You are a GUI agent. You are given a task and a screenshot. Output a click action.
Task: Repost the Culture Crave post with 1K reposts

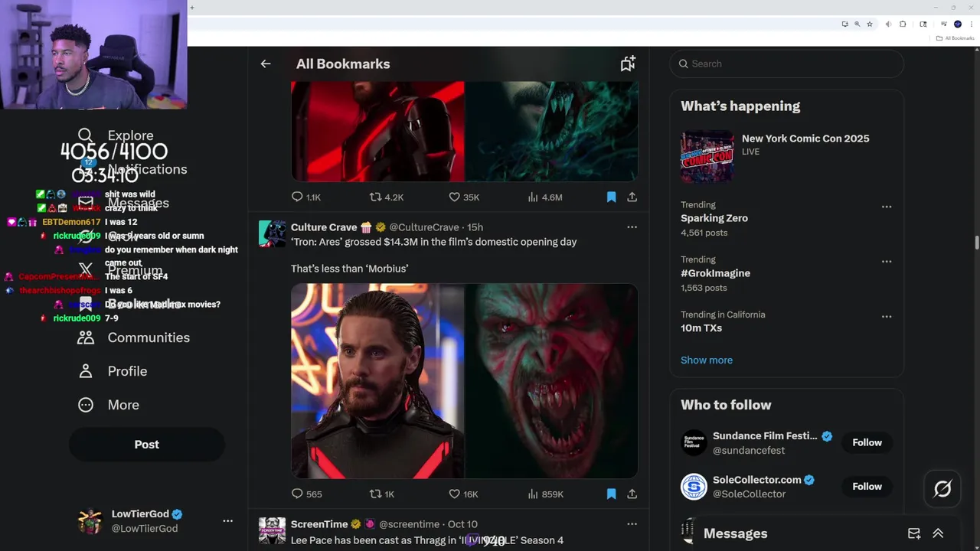[382, 494]
